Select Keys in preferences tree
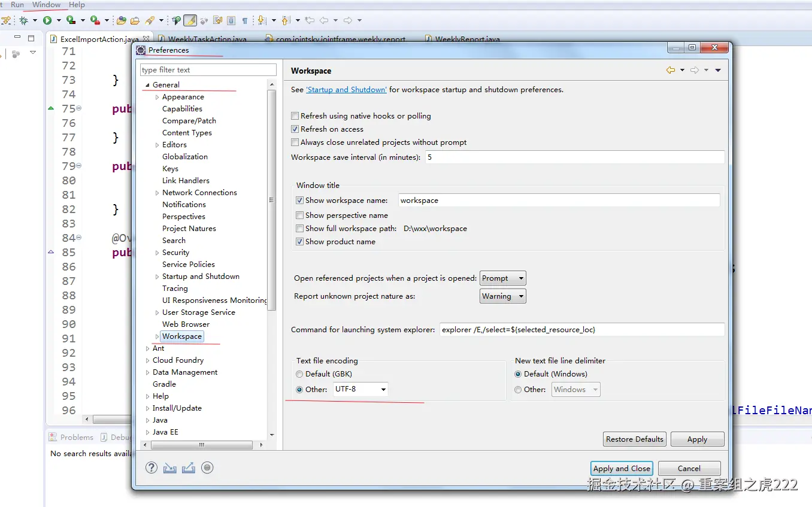812x507 pixels. click(x=170, y=169)
